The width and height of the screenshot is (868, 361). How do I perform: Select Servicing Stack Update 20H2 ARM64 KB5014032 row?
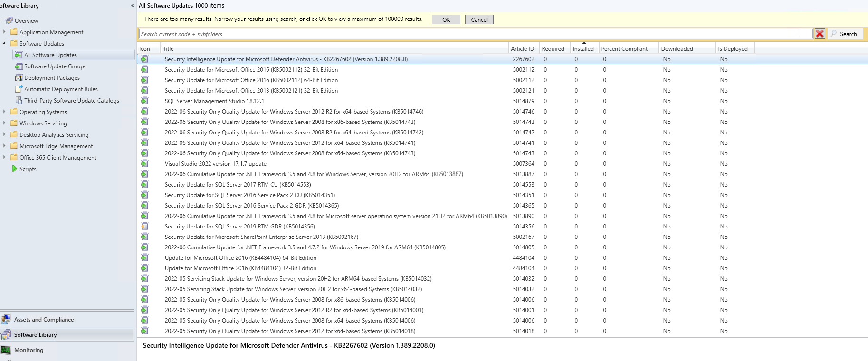(502, 278)
